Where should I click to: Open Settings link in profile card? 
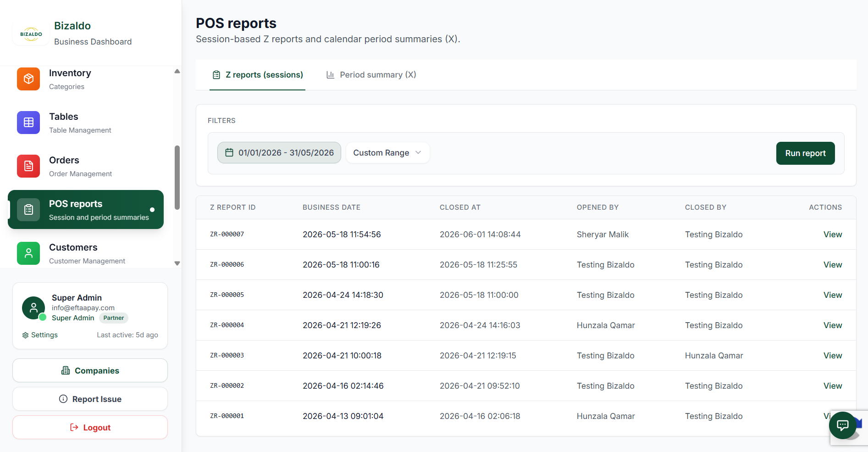pyautogui.click(x=40, y=335)
